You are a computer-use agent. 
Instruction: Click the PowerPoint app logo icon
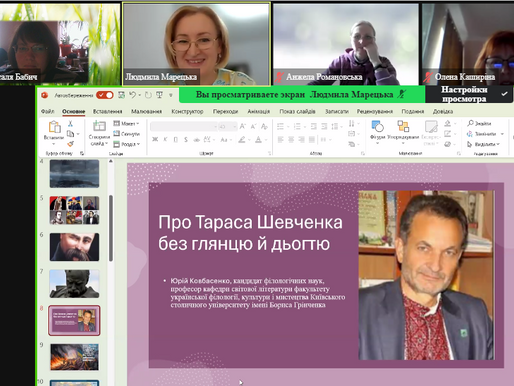(x=44, y=95)
